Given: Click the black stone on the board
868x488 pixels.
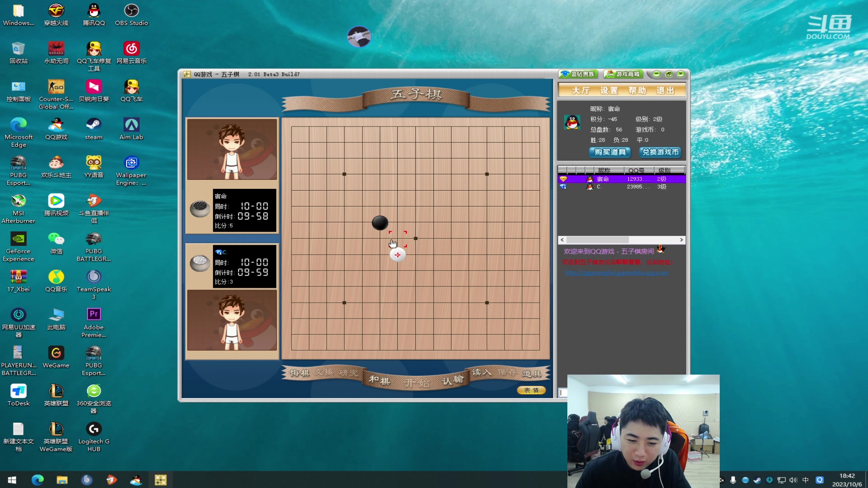Looking at the screenshot, I should point(380,222).
